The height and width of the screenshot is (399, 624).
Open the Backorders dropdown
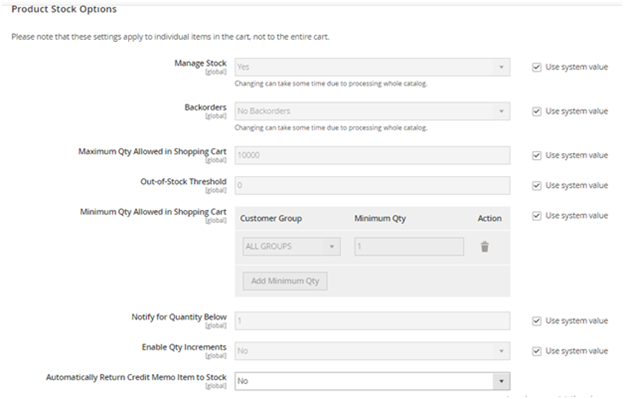pyautogui.click(x=372, y=111)
